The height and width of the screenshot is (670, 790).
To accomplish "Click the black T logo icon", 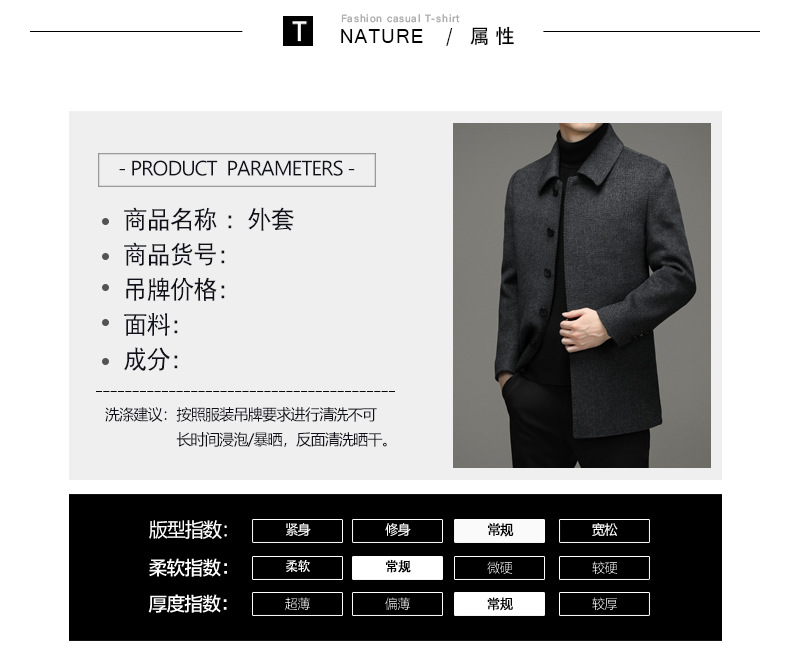I will [298, 31].
